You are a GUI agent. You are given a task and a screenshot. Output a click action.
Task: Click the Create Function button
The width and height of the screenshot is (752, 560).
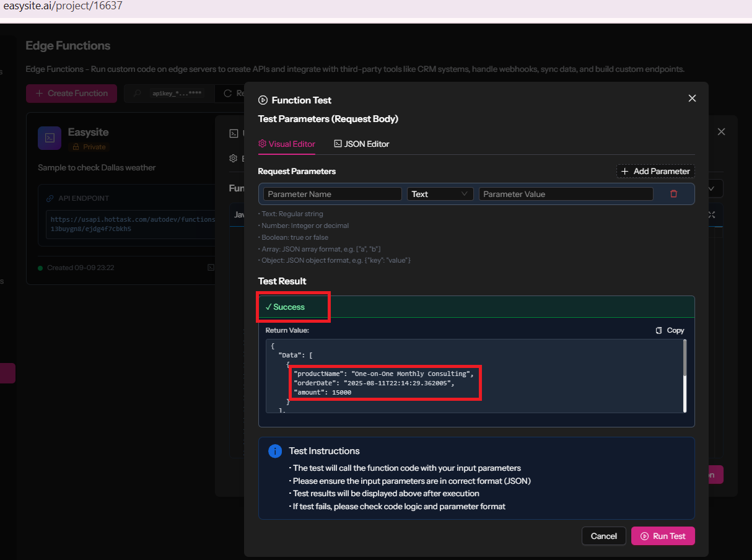click(71, 94)
